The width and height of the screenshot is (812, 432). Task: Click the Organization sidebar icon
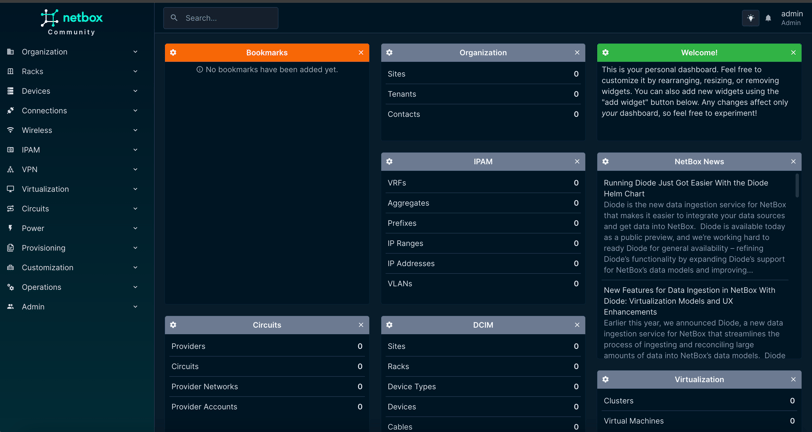[10, 52]
